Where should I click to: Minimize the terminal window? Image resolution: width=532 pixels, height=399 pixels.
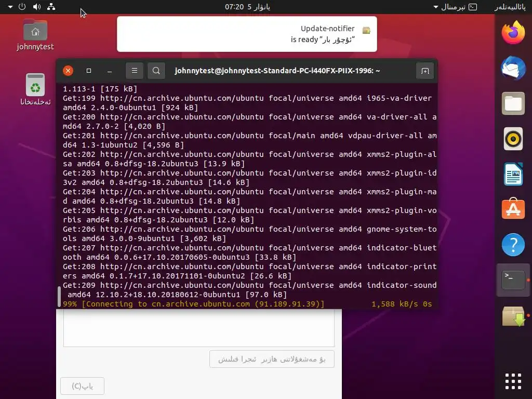point(109,71)
